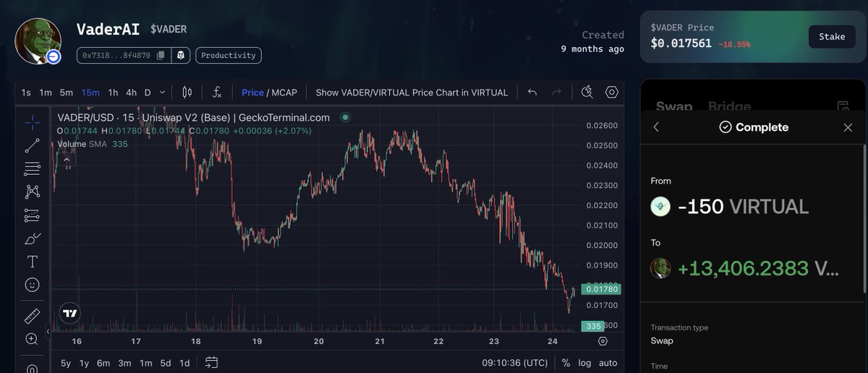
Task: Toggle percent scale on price axis
Action: click(565, 363)
